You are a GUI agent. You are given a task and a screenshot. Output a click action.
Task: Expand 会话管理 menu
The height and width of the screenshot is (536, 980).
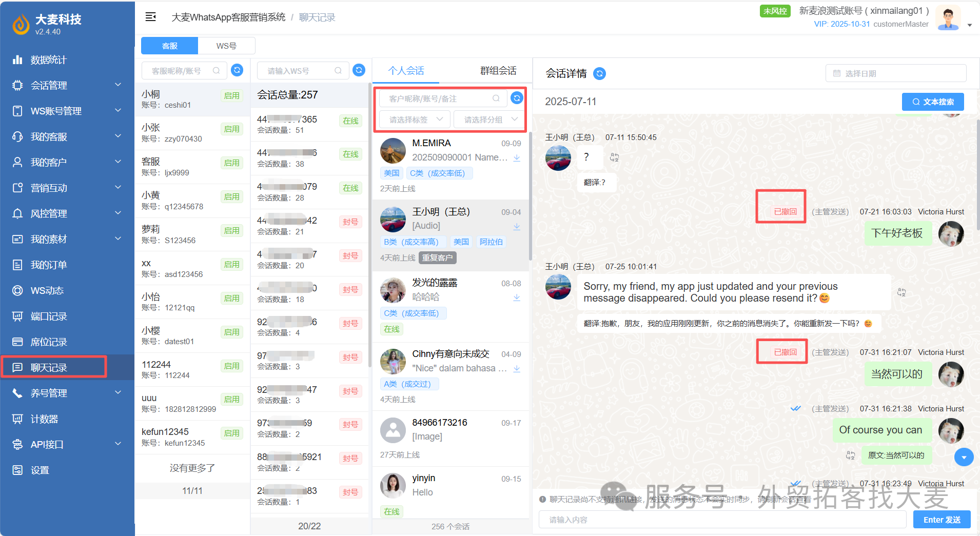coord(67,86)
